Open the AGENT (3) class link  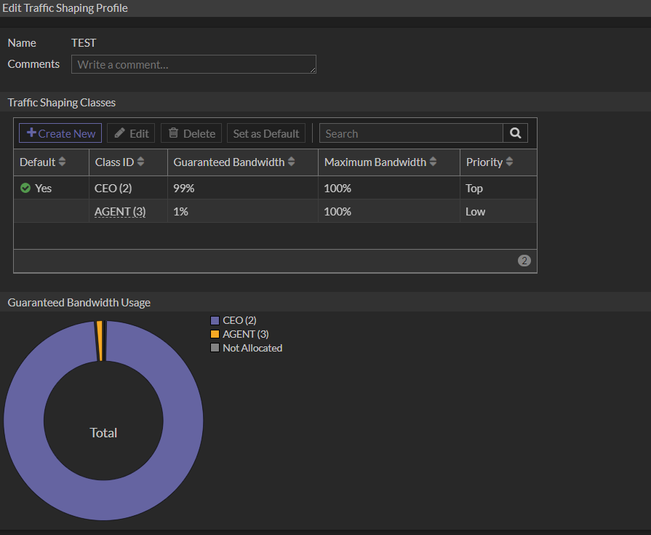(x=120, y=212)
